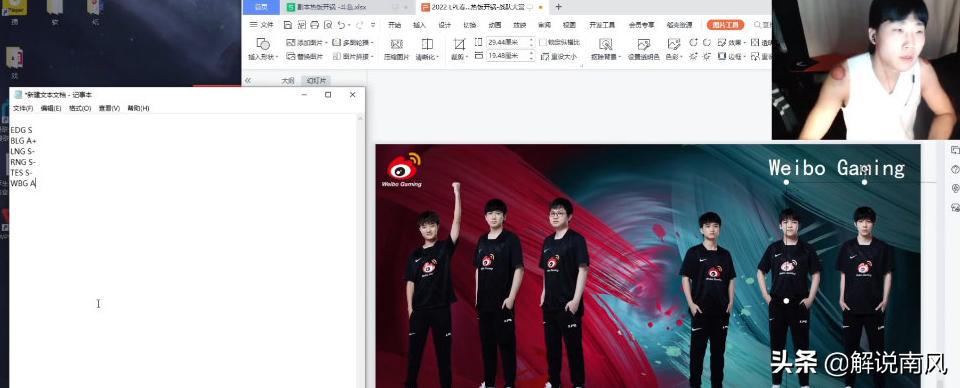960x388 pixels.
Task: Click the redo arrow in WPS
Action: pos(359,25)
